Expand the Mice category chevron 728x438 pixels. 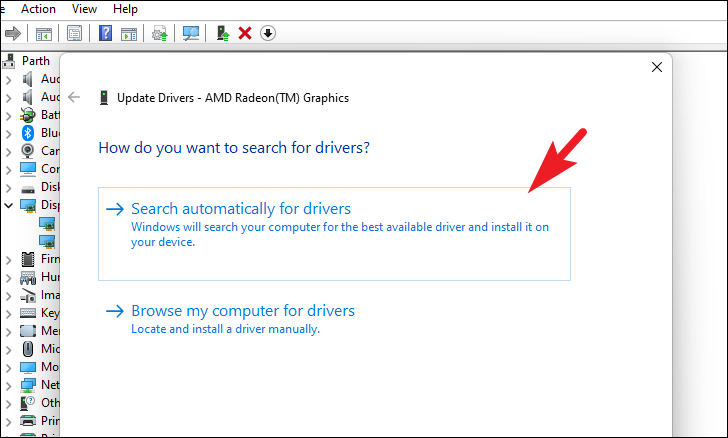click(8, 350)
